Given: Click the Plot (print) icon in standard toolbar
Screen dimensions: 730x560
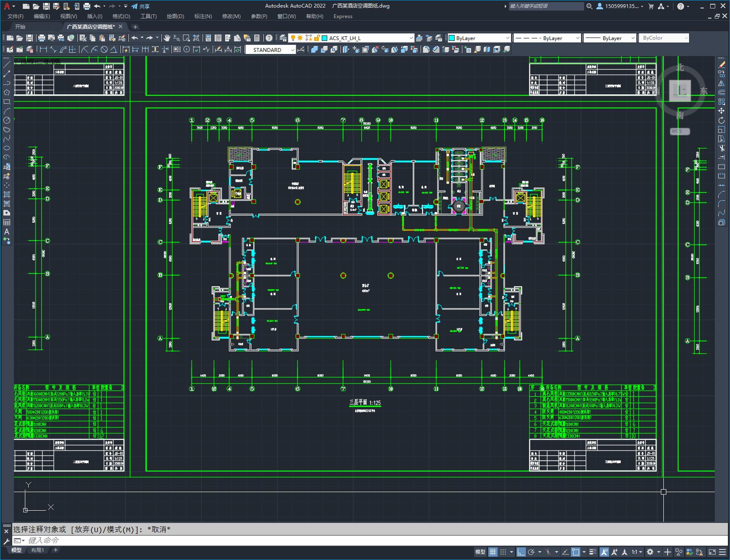Looking at the screenshot, I should 42,38.
